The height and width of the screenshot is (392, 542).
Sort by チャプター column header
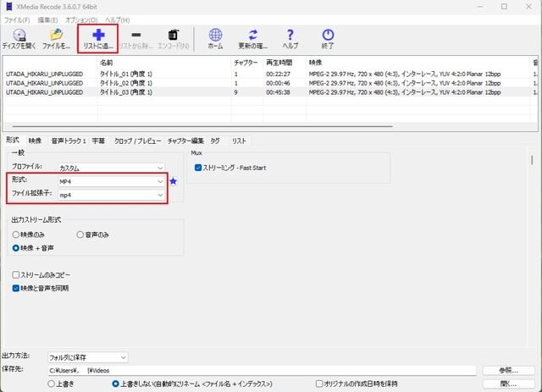click(x=247, y=63)
